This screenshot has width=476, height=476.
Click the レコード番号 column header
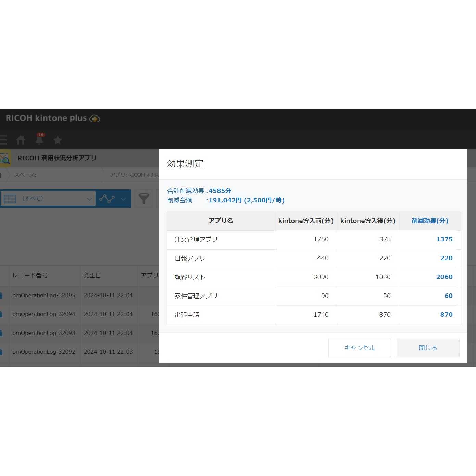[30, 275]
